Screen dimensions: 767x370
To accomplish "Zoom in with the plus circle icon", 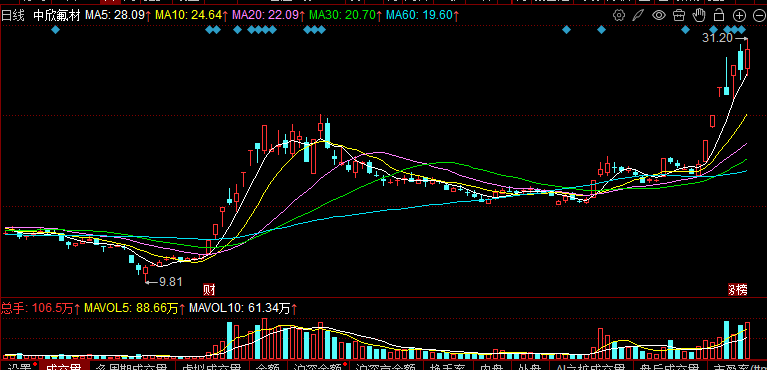I will pyautogui.click(x=739, y=15).
